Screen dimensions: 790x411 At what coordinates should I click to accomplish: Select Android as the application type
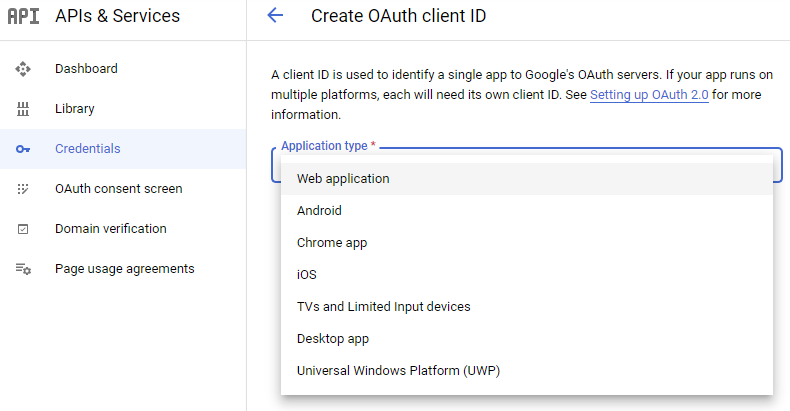(x=319, y=211)
